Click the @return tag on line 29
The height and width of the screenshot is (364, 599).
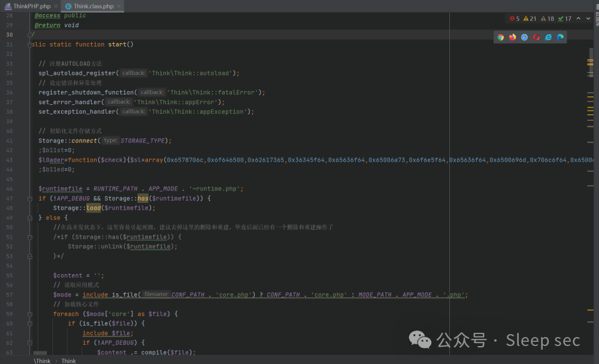47,25
